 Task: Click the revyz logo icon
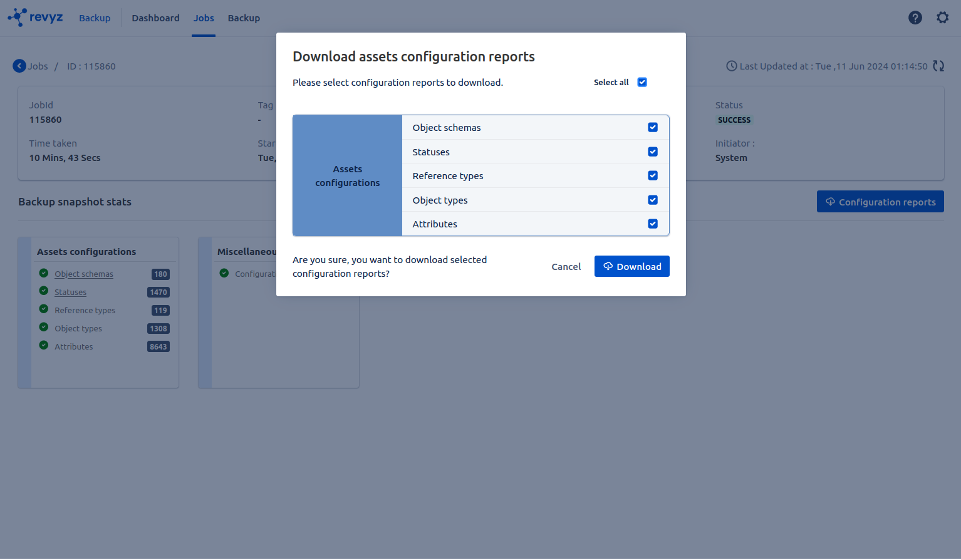pos(18,17)
